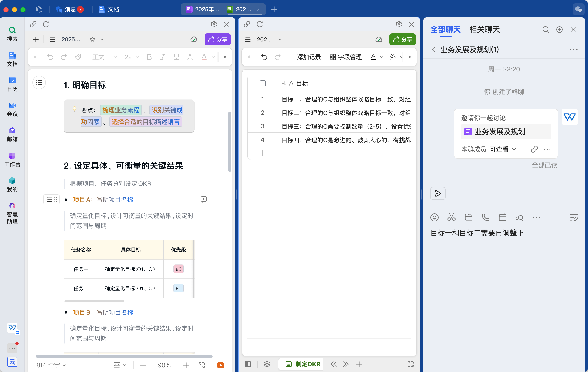The image size is (588, 372).
Task: Check the select-all checkbox in table header
Action: pyautogui.click(x=263, y=83)
